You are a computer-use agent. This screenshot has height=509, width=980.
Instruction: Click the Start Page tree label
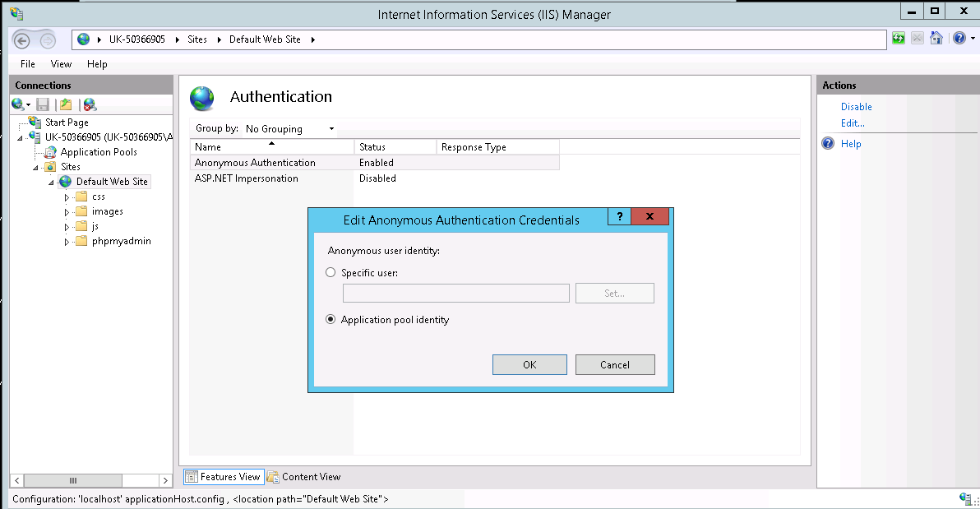[67, 123]
